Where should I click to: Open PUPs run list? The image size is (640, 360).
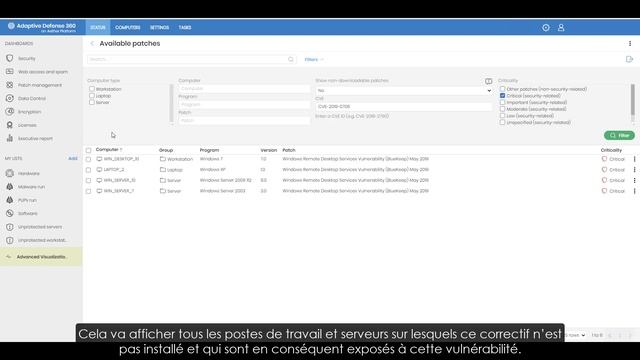point(27,200)
